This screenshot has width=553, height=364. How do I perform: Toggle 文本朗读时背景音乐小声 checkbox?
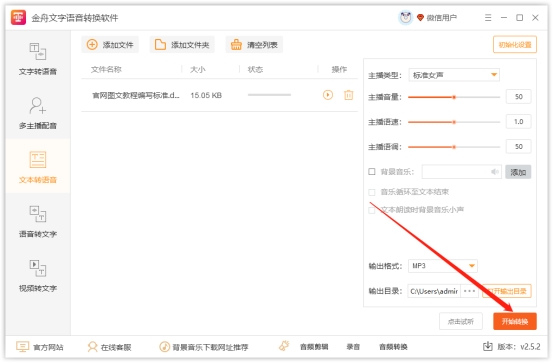(372, 210)
